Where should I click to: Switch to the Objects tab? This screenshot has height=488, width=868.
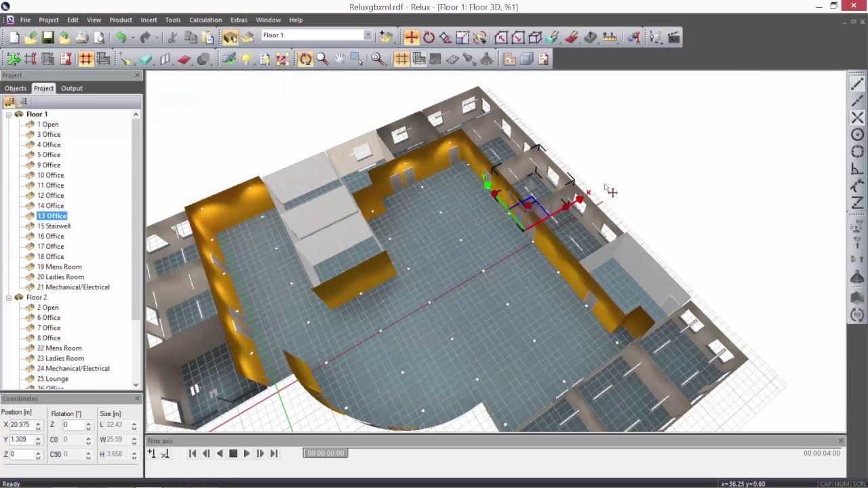click(16, 88)
